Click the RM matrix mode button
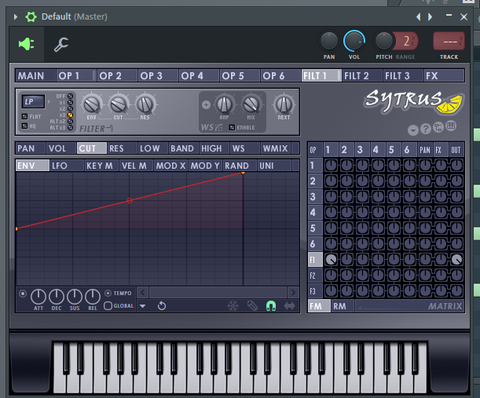The width and height of the screenshot is (480, 398). (342, 306)
